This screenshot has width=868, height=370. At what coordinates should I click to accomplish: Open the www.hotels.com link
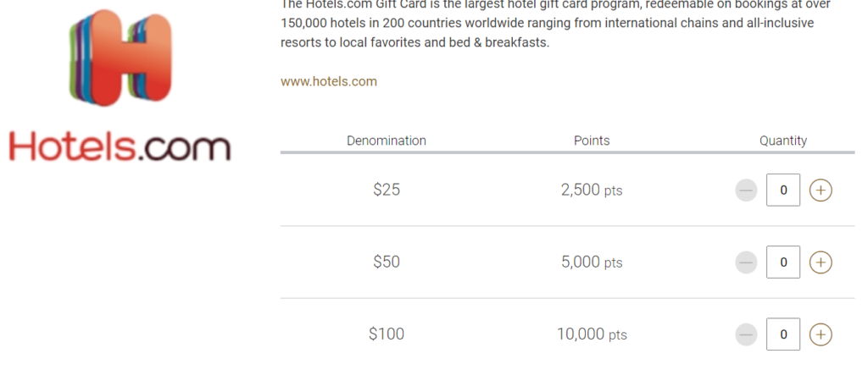pyautogui.click(x=329, y=82)
